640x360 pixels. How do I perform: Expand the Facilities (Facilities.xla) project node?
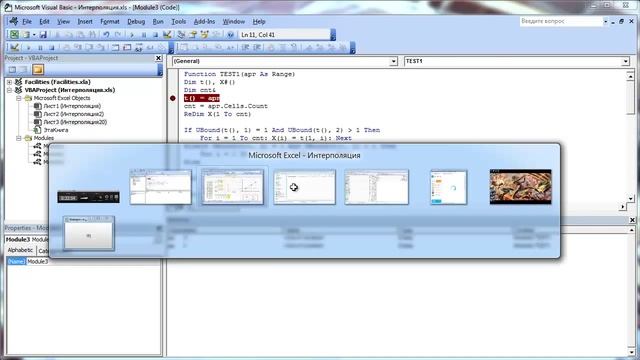(x=9, y=82)
